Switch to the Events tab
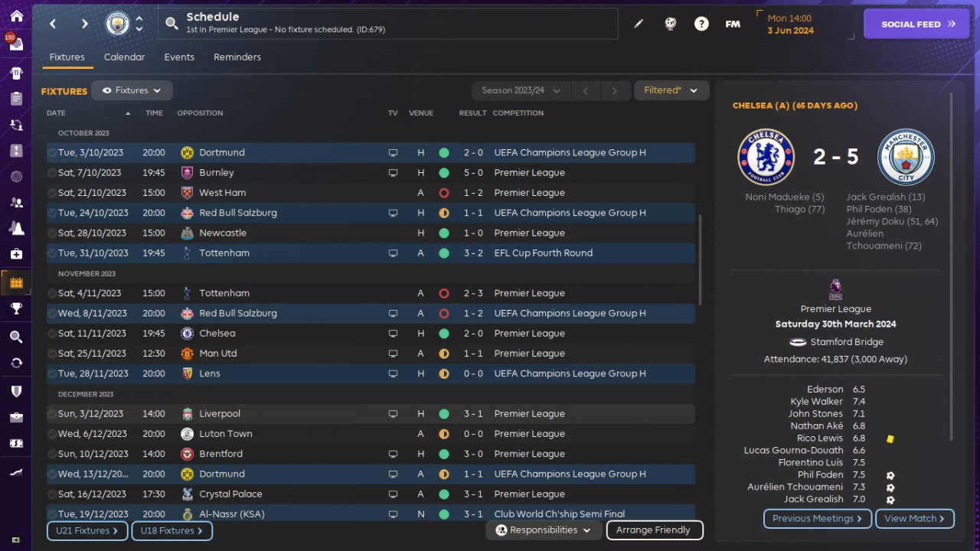980x551 pixels. tap(179, 57)
